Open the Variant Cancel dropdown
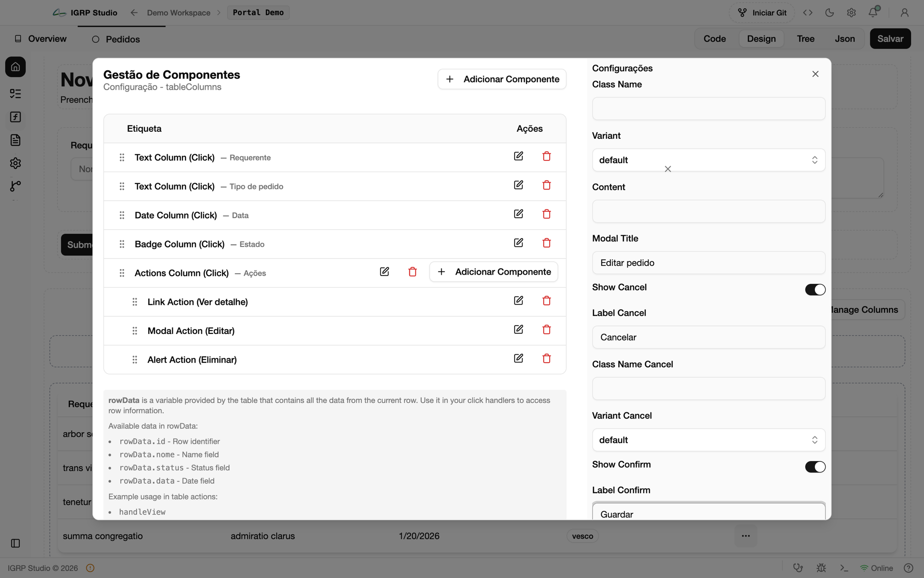The image size is (924, 578). click(x=708, y=440)
